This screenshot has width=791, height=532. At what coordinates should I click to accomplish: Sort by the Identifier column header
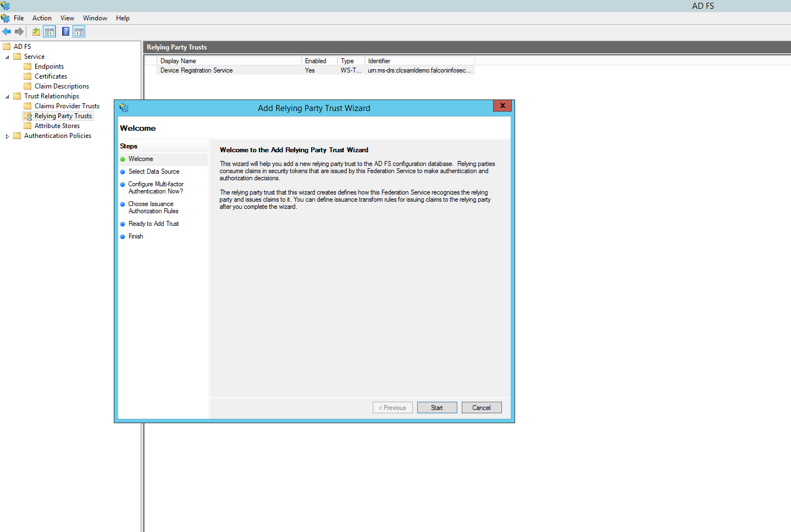pos(419,61)
